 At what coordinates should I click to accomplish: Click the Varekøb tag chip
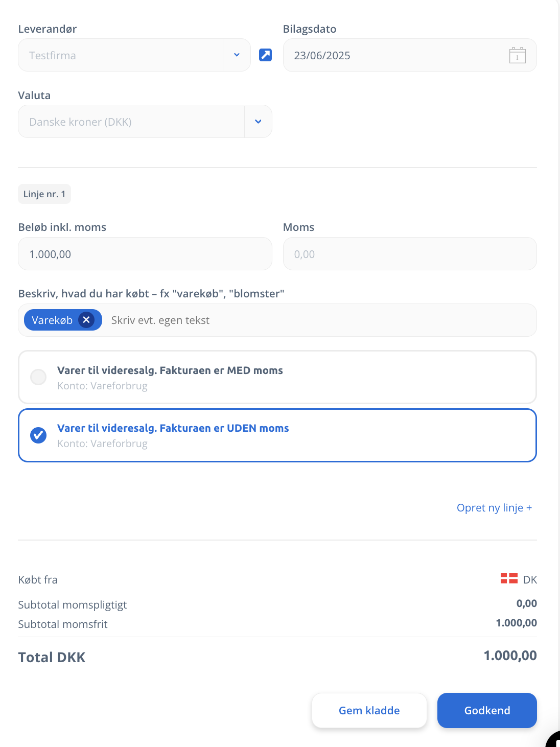pyautogui.click(x=52, y=320)
